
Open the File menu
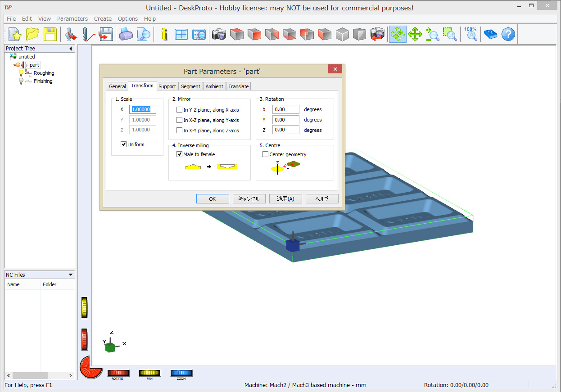[x=11, y=18]
